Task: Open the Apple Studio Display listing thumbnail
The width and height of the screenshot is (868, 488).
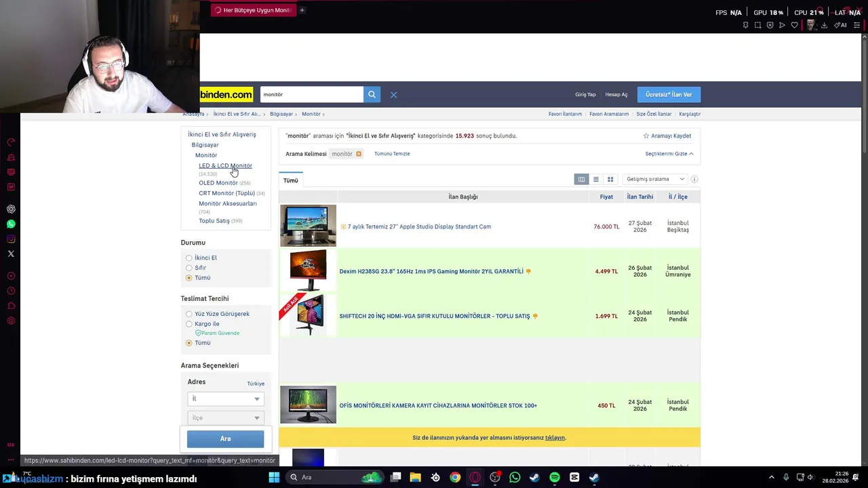Action: click(x=308, y=226)
